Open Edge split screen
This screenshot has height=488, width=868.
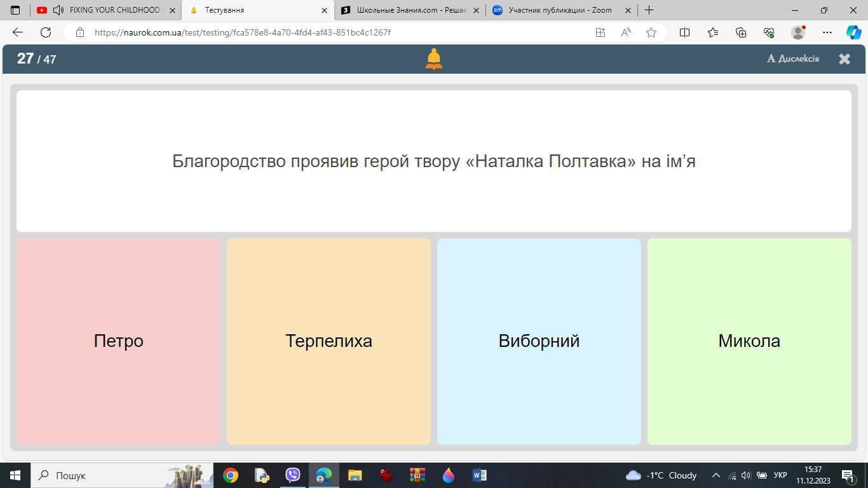[685, 32]
